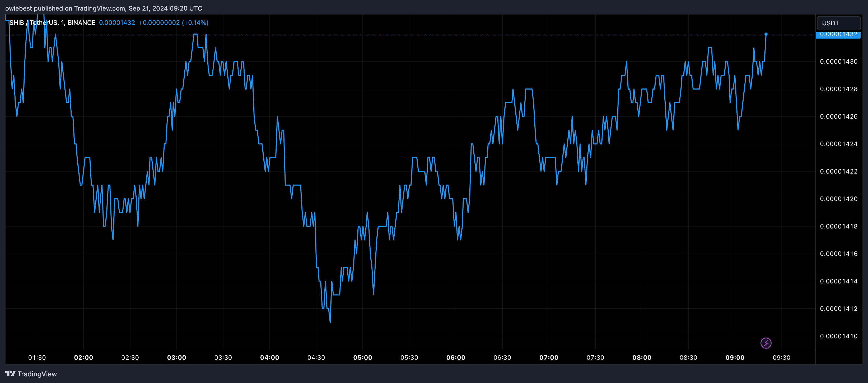Click the +0.14% change value
This screenshot has width=868, height=383.
195,22
